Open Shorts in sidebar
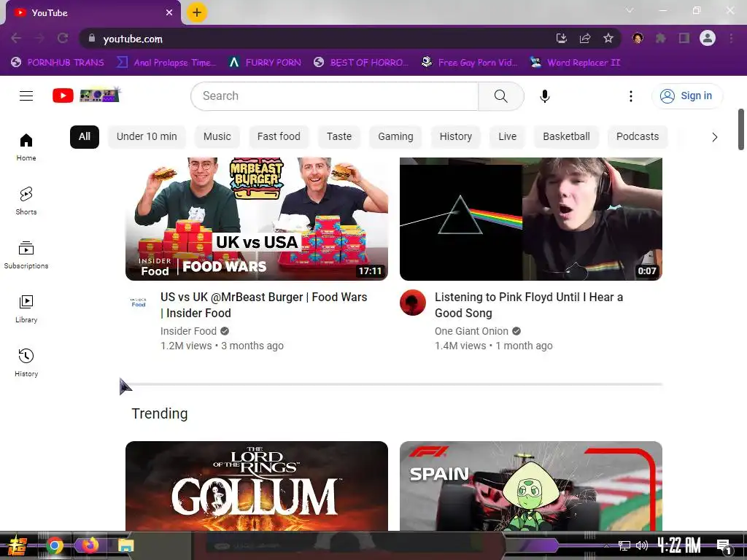This screenshot has width=747, height=560. (x=26, y=201)
